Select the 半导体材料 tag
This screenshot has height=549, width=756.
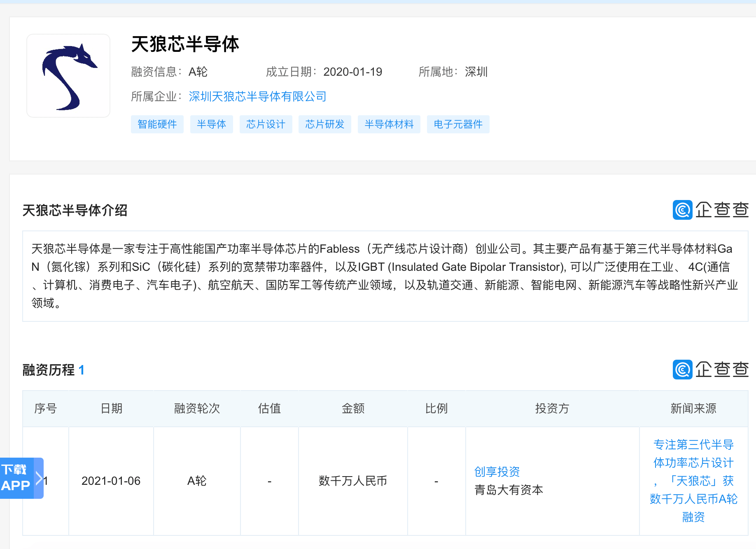pos(389,124)
